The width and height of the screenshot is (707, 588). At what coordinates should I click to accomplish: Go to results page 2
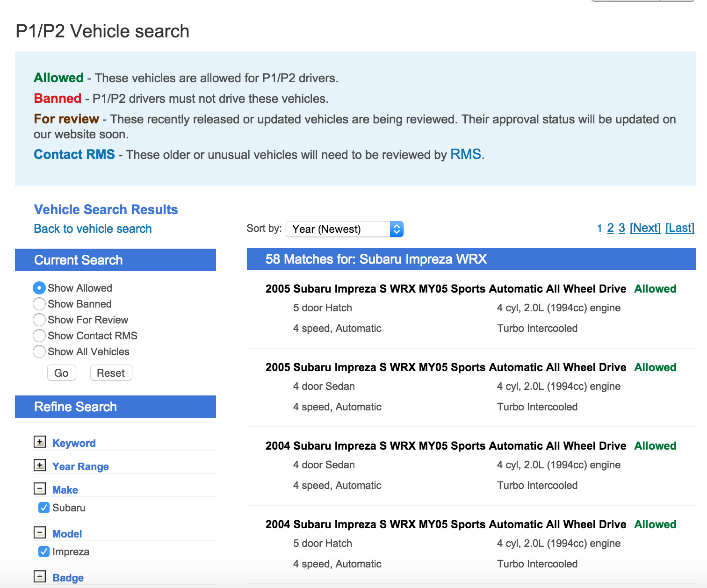point(610,228)
